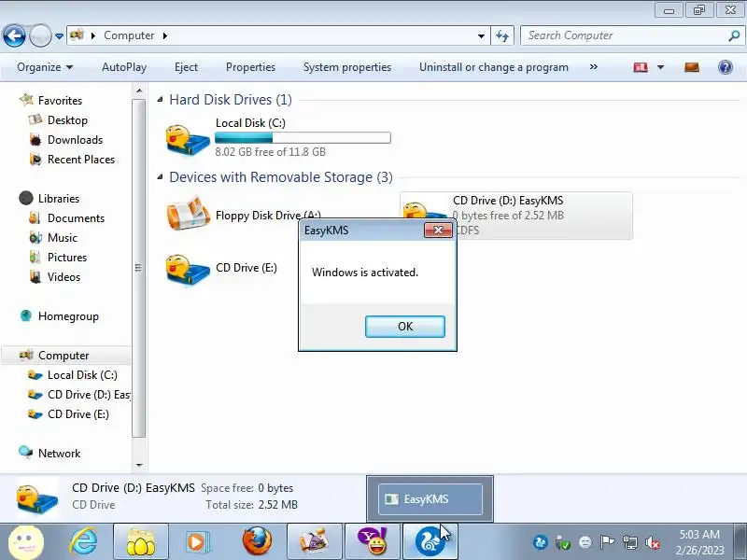Select Favorites in navigation pane
This screenshot has height=560, width=747.
pos(60,101)
